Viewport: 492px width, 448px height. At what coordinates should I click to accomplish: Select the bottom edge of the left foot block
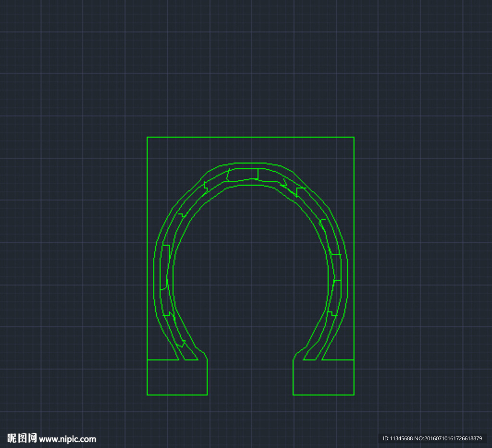[177, 395]
